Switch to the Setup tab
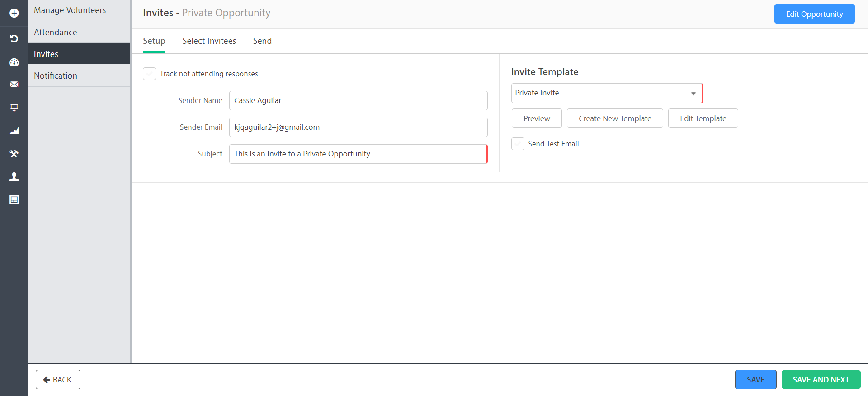The image size is (868, 396). (x=154, y=41)
